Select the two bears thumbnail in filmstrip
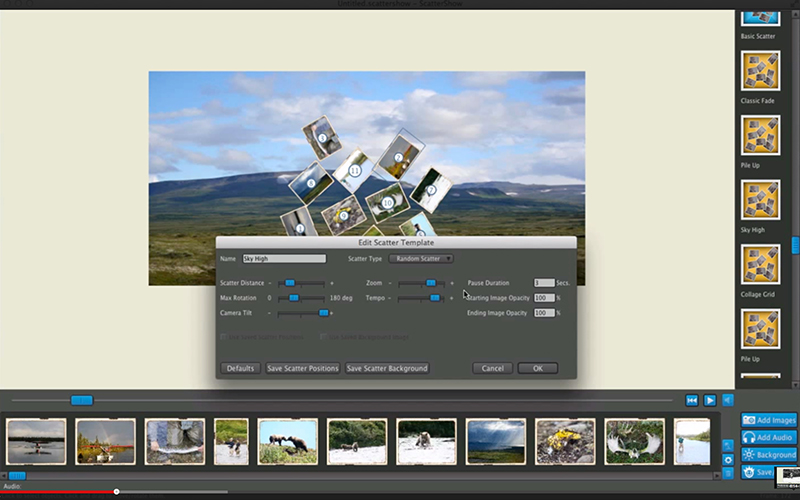Viewport: 800px width, 500px height. pos(288,441)
